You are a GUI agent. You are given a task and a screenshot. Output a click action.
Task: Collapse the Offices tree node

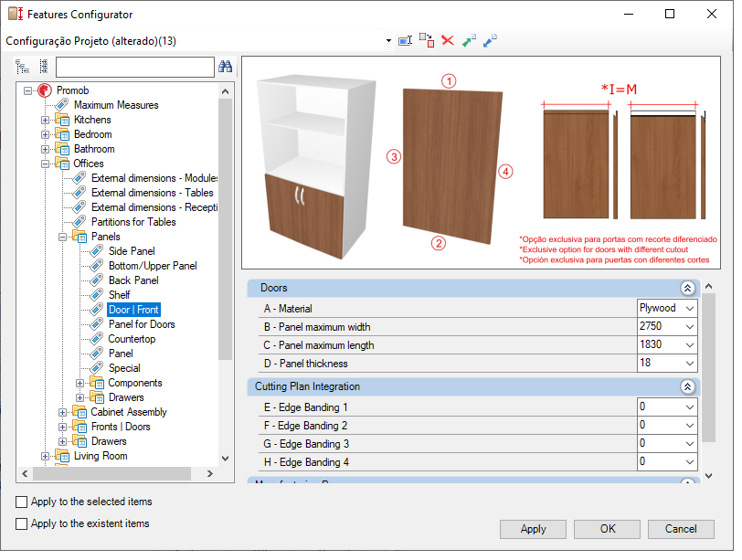[45, 164]
